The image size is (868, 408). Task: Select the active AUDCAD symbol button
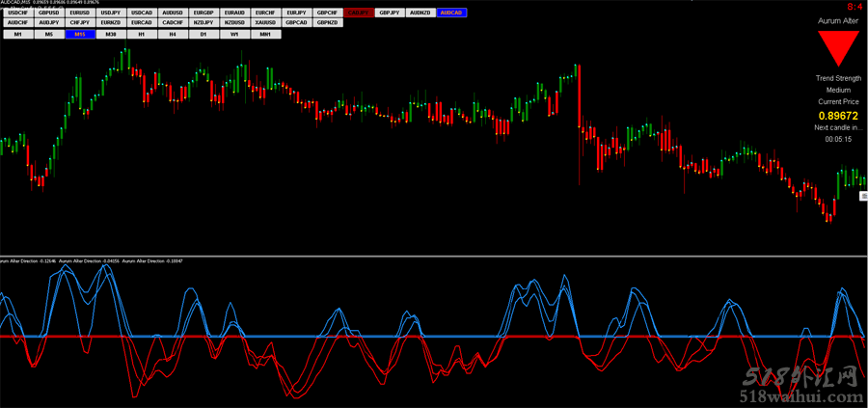pos(450,13)
